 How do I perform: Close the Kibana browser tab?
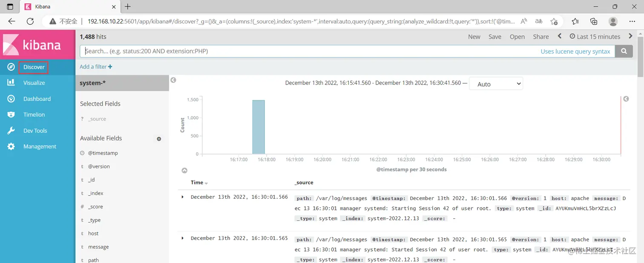pos(113,7)
